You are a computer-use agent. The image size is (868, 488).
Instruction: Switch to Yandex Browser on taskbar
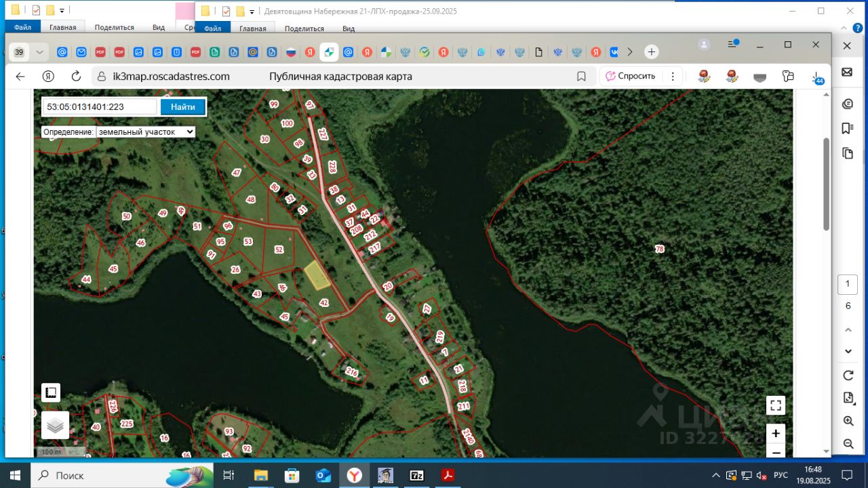[x=355, y=475]
